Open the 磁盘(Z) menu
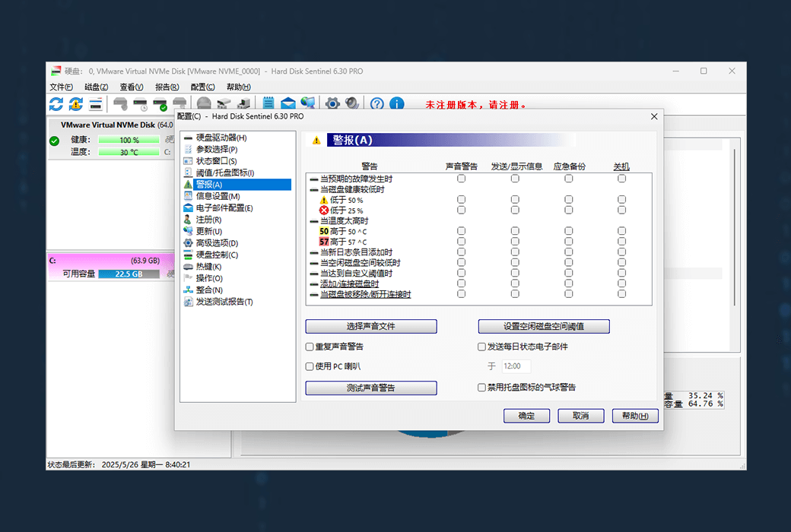 coord(97,87)
